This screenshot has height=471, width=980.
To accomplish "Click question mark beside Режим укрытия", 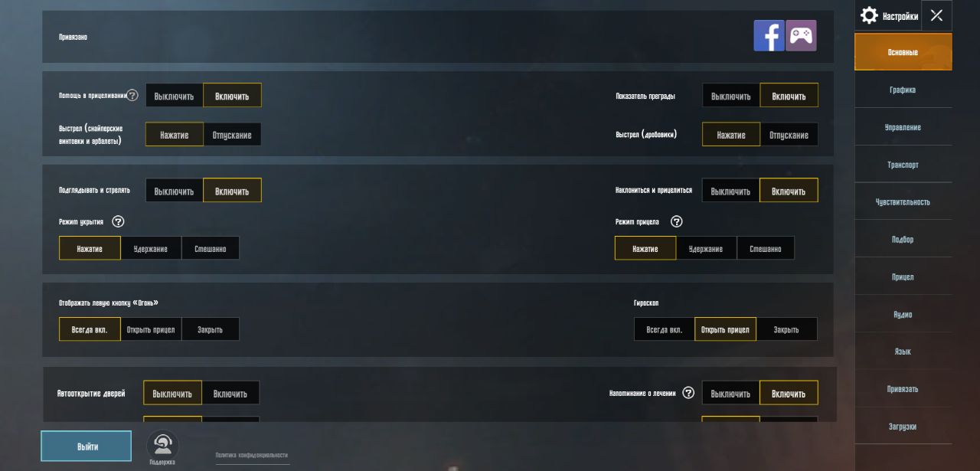I will pos(118,221).
